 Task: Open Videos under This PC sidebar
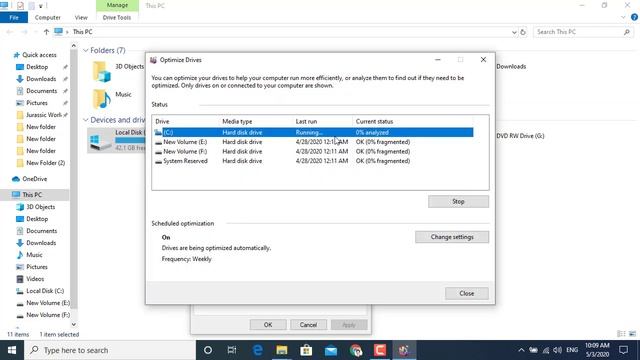coord(35,279)
